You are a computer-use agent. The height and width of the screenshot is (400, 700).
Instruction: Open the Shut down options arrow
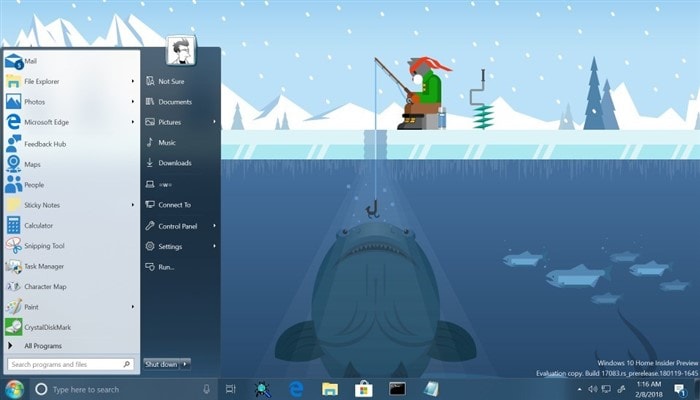coord(185,364)
